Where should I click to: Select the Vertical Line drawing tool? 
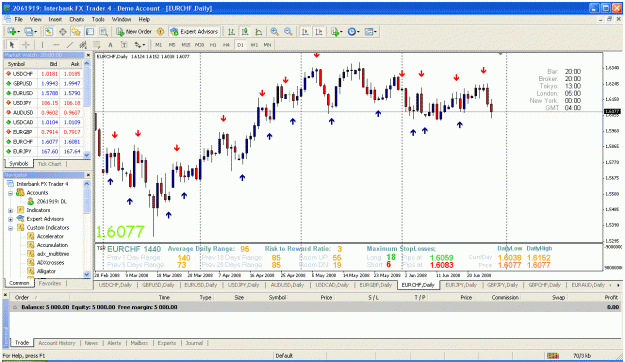[42, 45]
